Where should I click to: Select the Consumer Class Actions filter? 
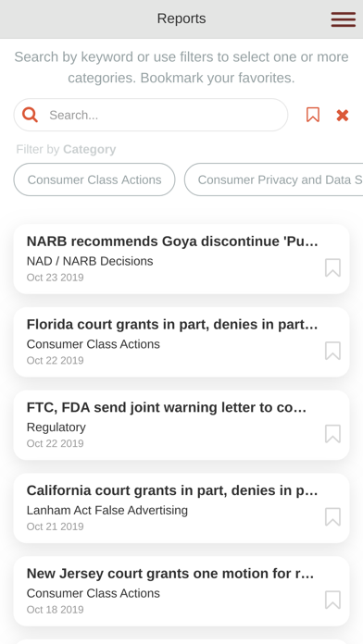94,180
